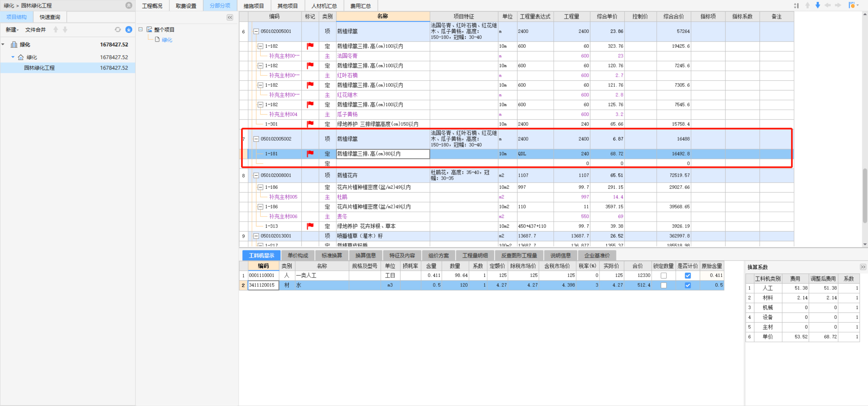Click the house icon beside second-level 绿化
Image resolution: width=868 pixels, height=406 pixels.
point(21,57)
